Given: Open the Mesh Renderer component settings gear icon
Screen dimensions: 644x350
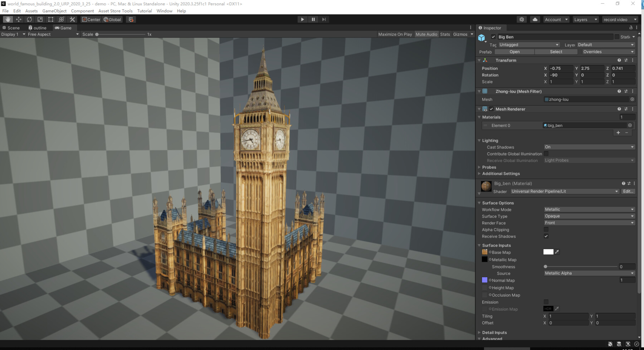Looking at the screenshot, I should coord(632,109).
